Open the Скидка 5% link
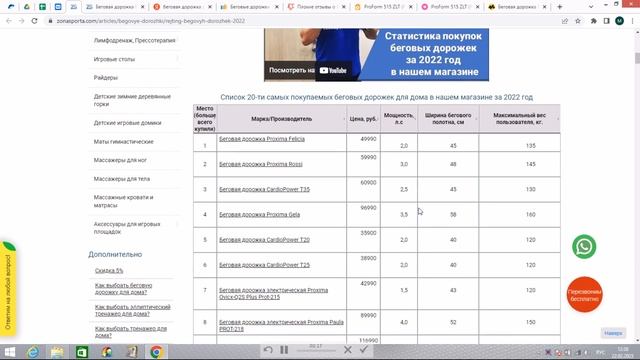The image size is (640, 360). point(109,271)
